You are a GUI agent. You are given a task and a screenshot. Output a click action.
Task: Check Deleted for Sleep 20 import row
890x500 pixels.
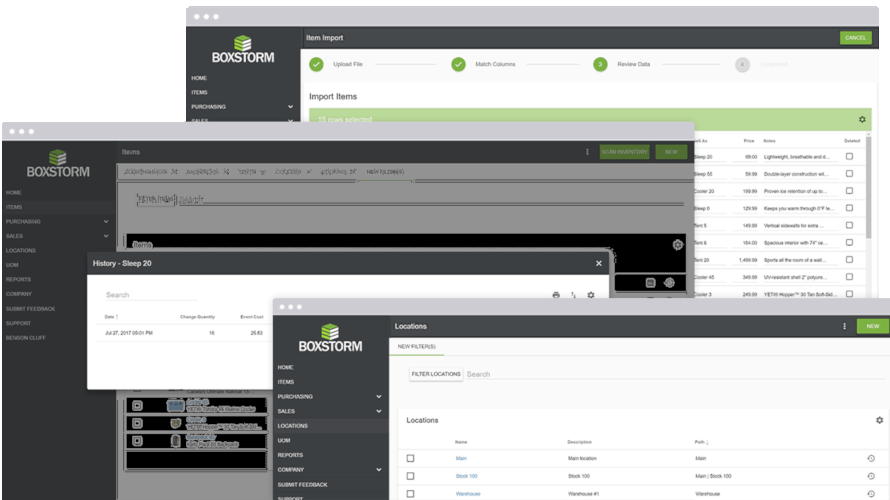[x=849, y=157]
